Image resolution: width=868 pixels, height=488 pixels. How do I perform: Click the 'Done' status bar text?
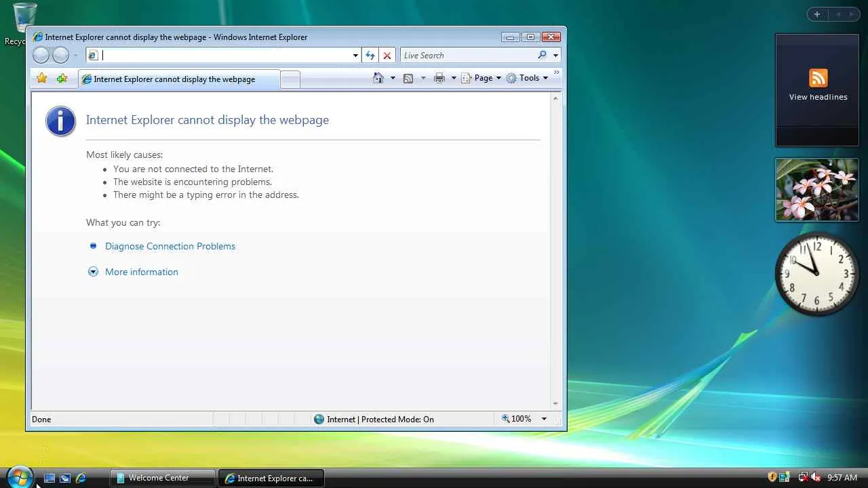[x=41, y=420]
